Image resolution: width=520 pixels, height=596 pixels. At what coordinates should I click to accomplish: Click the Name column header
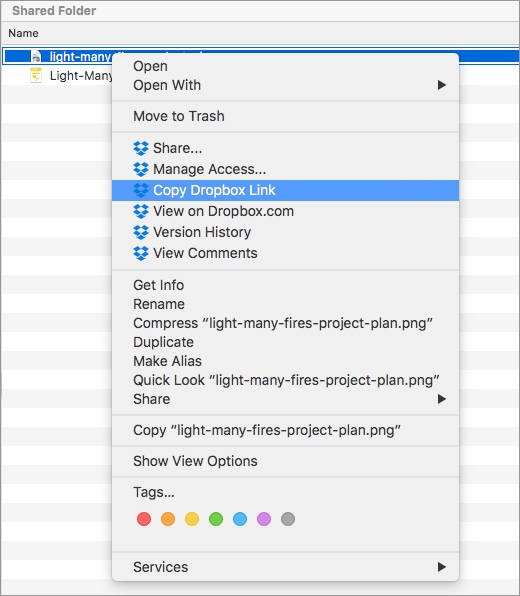[x=23, y=33]
